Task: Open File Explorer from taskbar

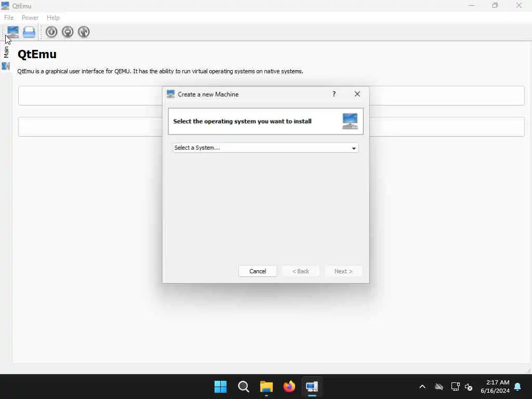Action: [x=267, y=387]
